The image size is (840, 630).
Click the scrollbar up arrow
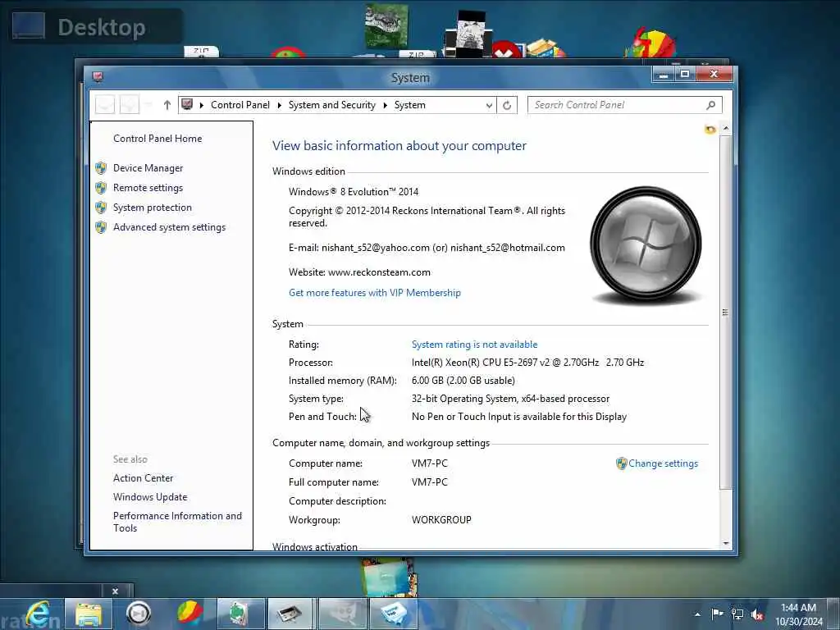click(x=726, y=128)
